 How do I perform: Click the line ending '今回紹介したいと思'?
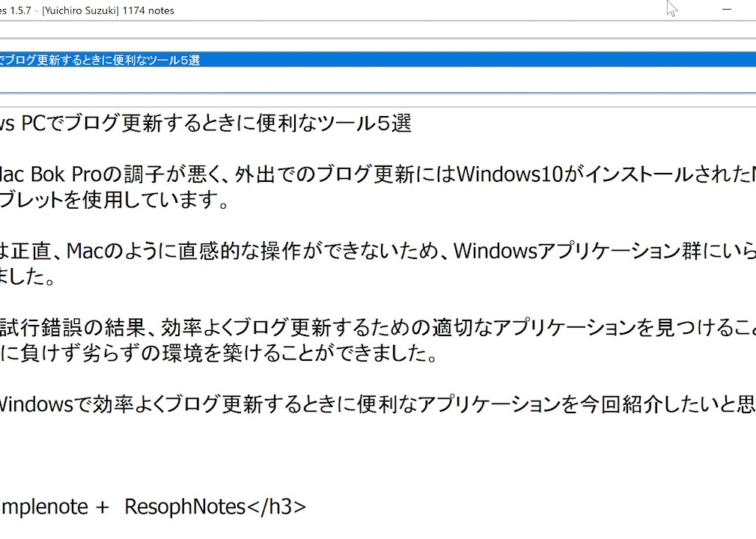(x=378, y=404)
